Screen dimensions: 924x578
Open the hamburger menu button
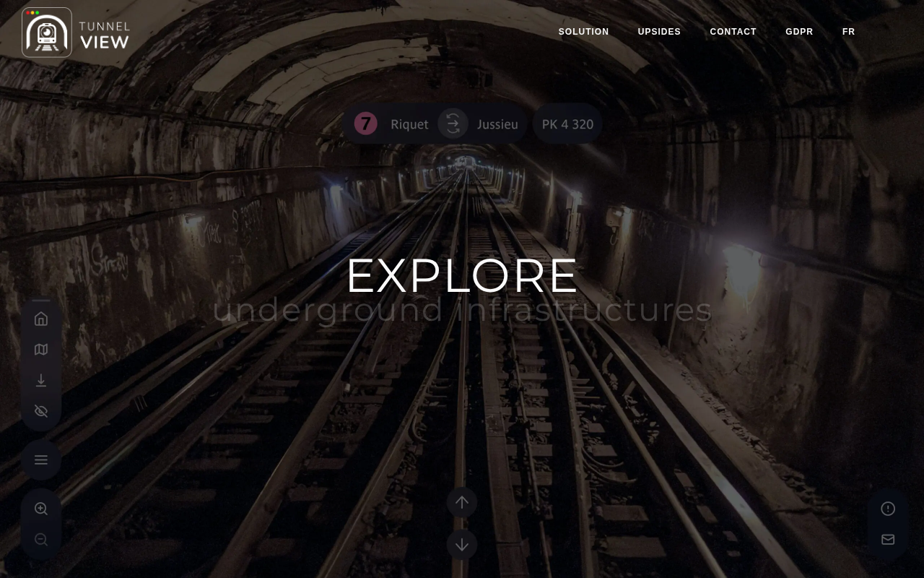(41, 460)
